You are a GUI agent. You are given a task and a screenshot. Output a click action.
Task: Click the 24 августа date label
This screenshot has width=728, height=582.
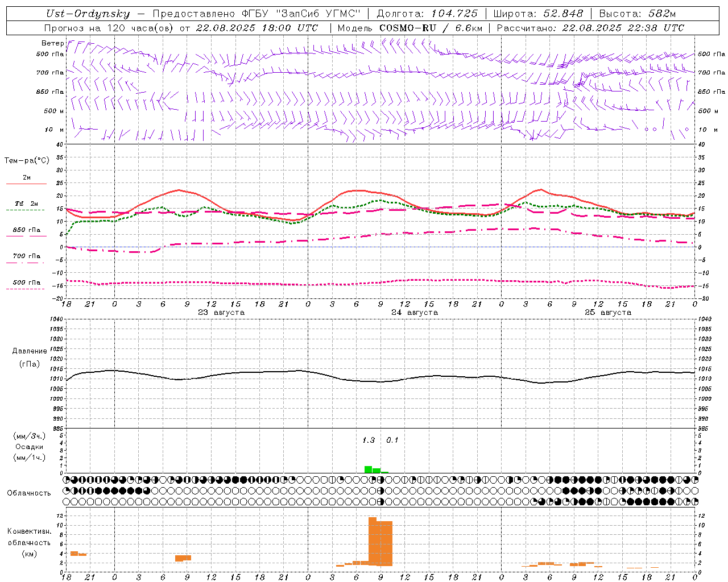(415, 313)
